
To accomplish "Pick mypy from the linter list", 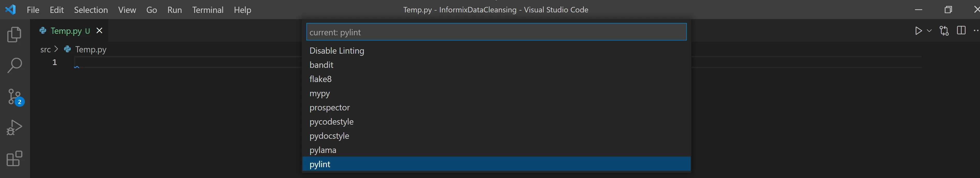I will click(x=496, y=93).
